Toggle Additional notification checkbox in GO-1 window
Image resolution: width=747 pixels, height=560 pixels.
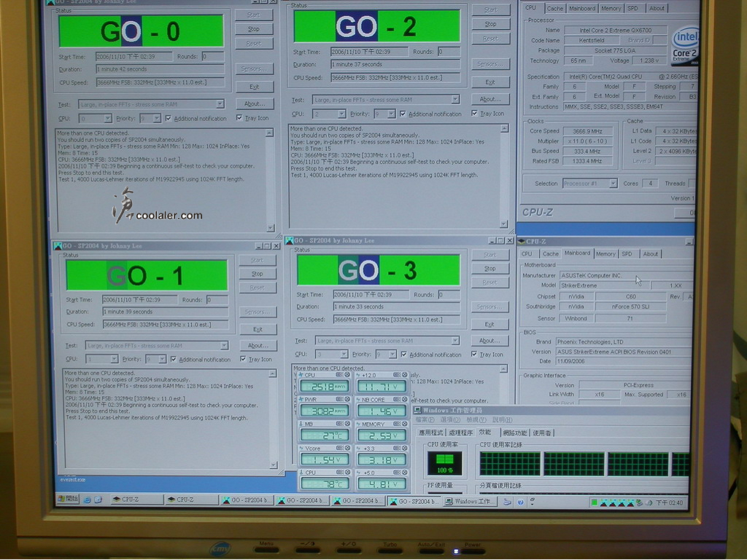(173, 359)
